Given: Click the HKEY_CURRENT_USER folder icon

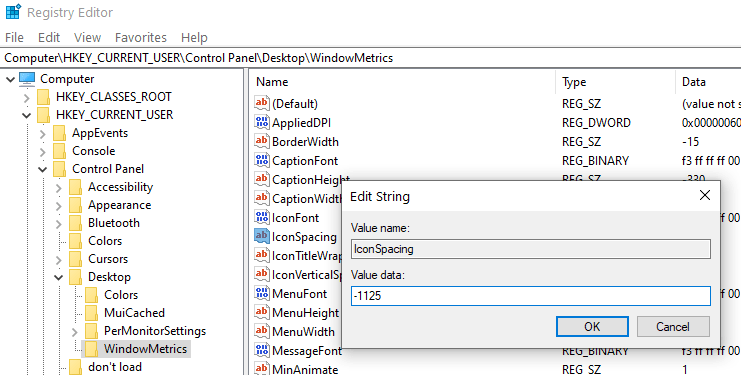Looking at the screenshot, I should (43, 115).
